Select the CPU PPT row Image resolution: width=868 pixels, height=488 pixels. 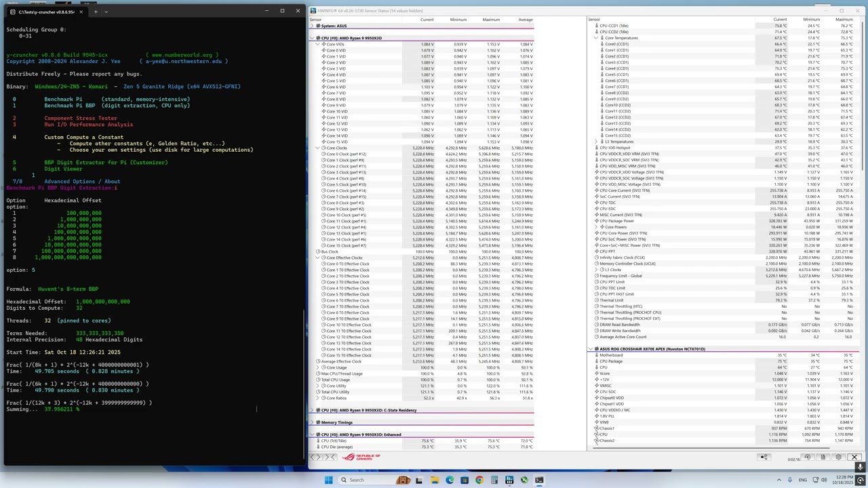[722, 251]
